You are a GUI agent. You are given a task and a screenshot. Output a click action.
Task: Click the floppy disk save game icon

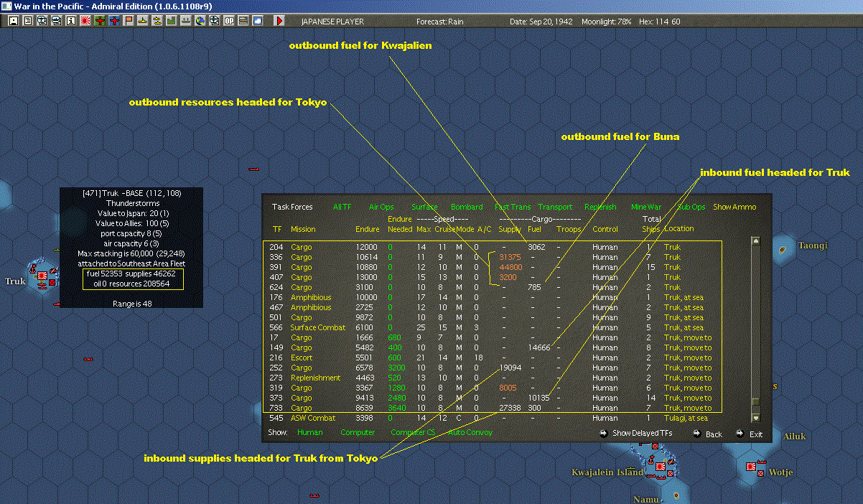click(x=13, y=21)
